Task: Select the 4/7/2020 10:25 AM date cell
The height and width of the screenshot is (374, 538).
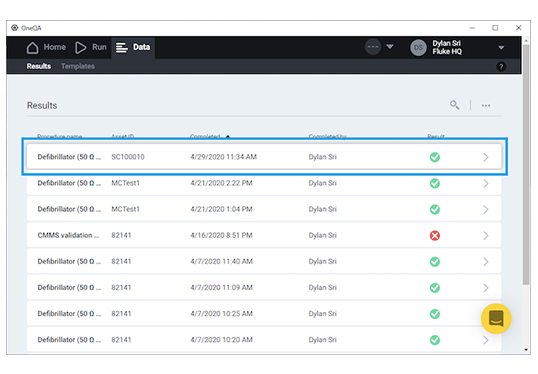Action: 222,314
